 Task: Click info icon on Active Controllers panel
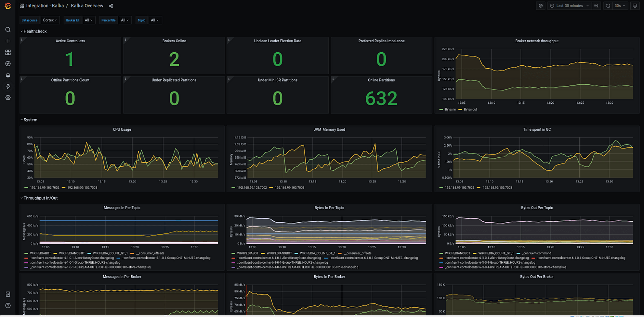22,39
